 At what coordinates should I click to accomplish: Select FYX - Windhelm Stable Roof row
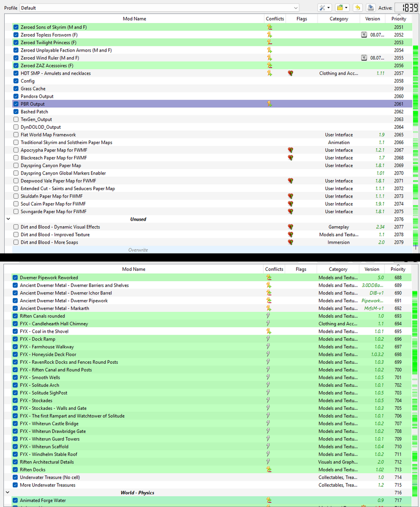(x=211, y=454)
